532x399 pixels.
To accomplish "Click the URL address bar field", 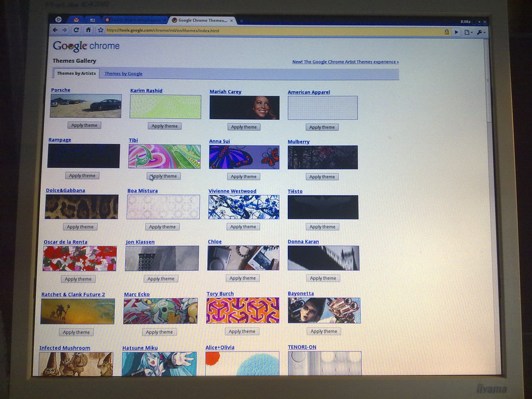I will (269, 31).
